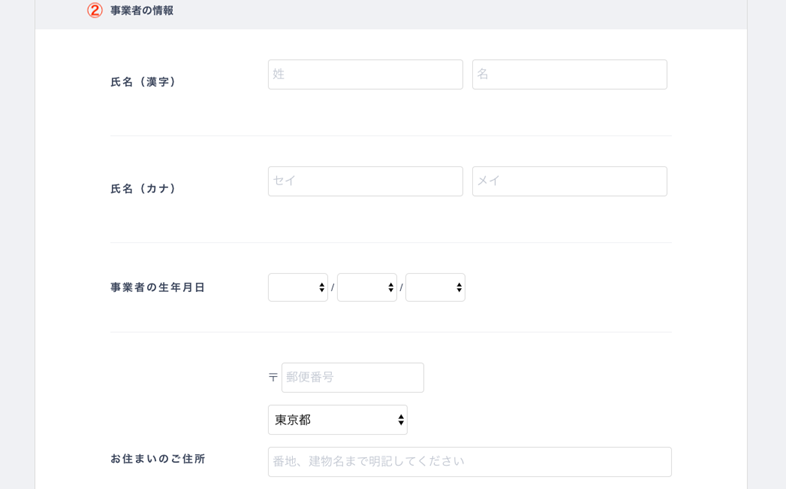Focus the 姓 kanji surname field
Viewport: 786px width, 489px height.
coord(365,75)
